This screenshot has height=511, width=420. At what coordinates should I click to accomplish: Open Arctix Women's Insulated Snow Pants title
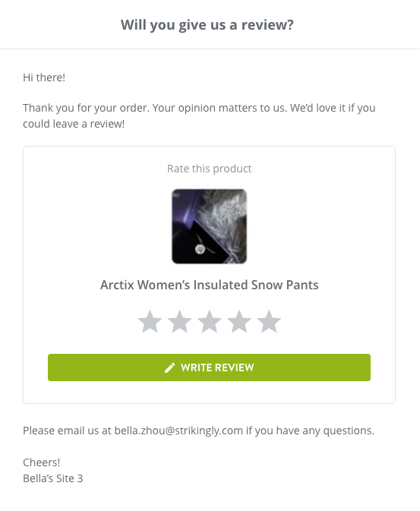click(x=210, y=285)
